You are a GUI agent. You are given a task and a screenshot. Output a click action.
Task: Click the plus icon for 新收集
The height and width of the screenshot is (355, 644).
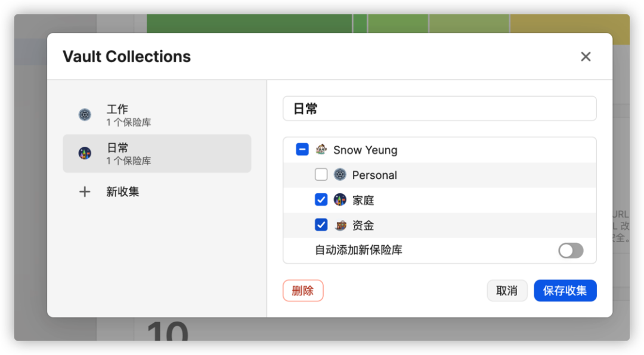85,192
